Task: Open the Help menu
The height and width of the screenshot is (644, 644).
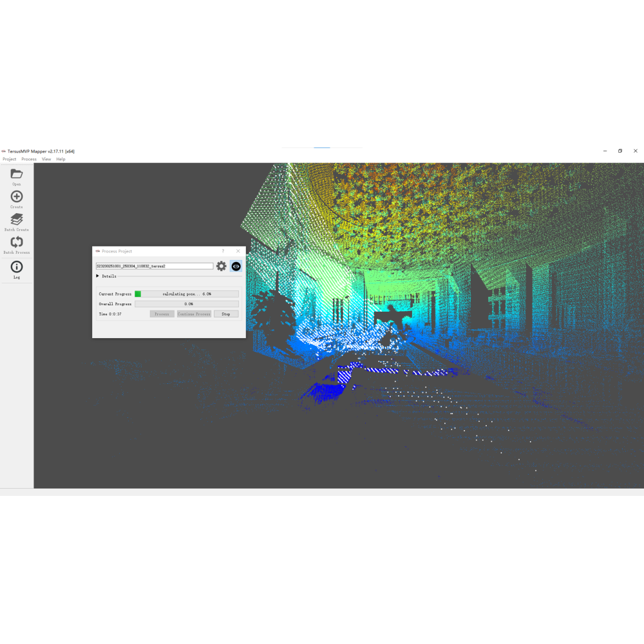Action: 61,159
